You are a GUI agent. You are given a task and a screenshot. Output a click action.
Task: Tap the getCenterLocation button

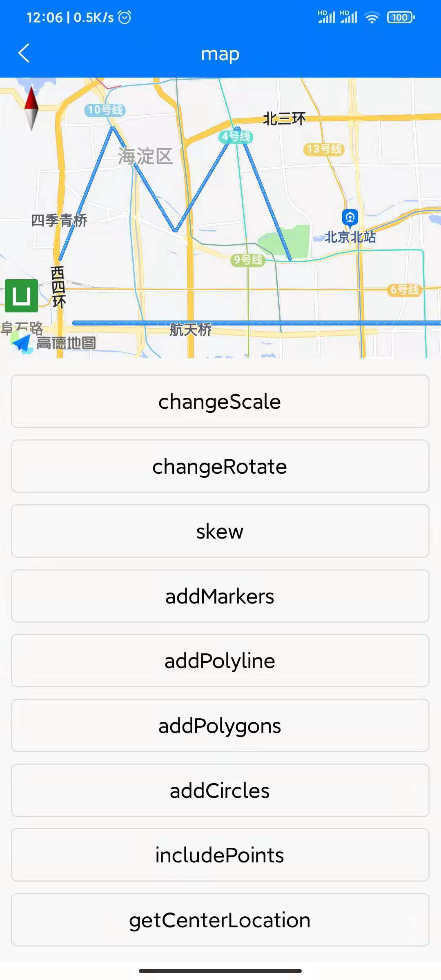tap(220, 920)
